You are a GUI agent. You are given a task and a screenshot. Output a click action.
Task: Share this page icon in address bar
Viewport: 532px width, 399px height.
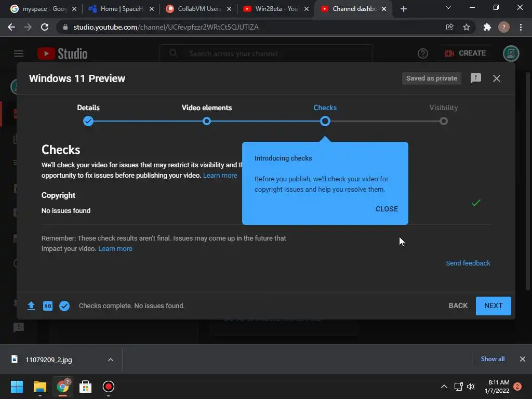(x=449, y=27)
